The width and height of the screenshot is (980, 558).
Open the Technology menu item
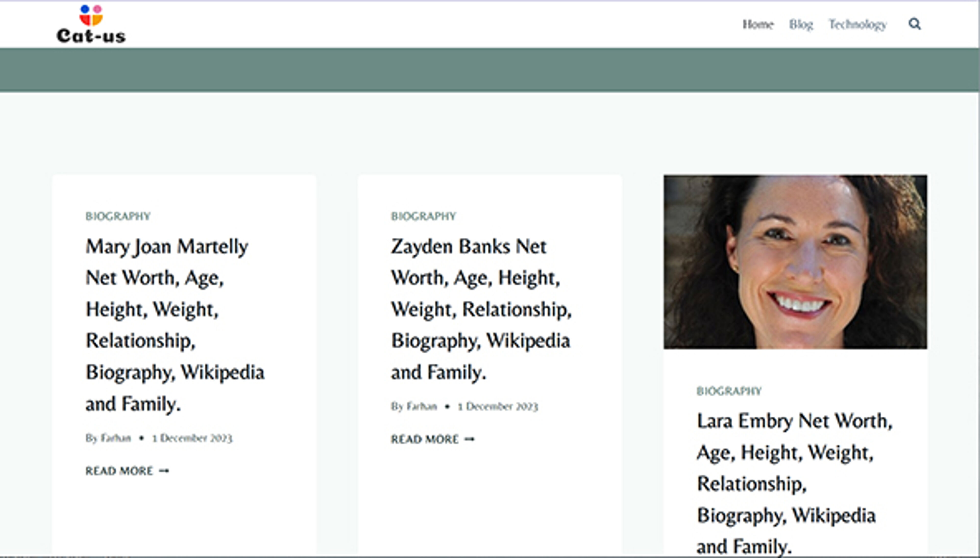coord(857,25)
